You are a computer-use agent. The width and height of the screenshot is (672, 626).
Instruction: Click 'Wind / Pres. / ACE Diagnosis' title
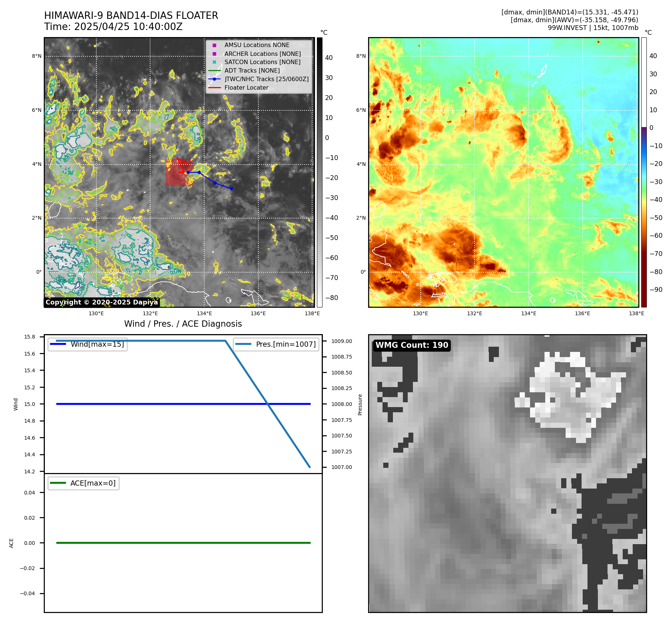[183, 324]
